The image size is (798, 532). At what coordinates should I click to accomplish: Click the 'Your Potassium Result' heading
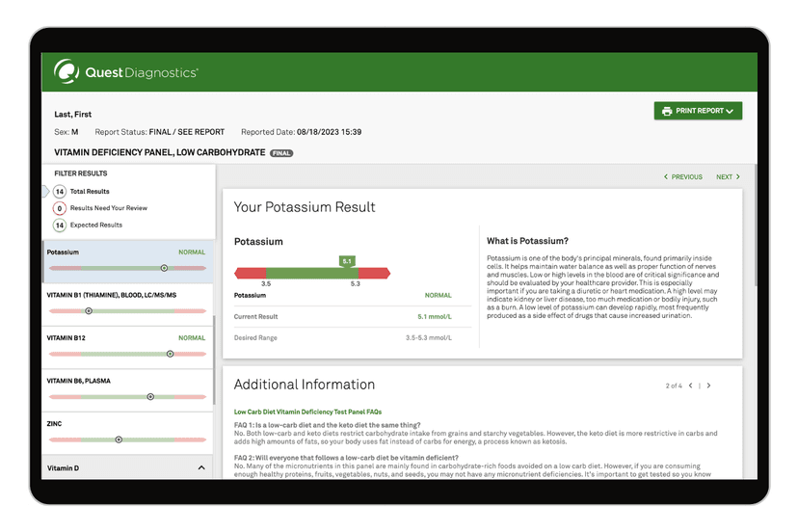pos(305,207)
